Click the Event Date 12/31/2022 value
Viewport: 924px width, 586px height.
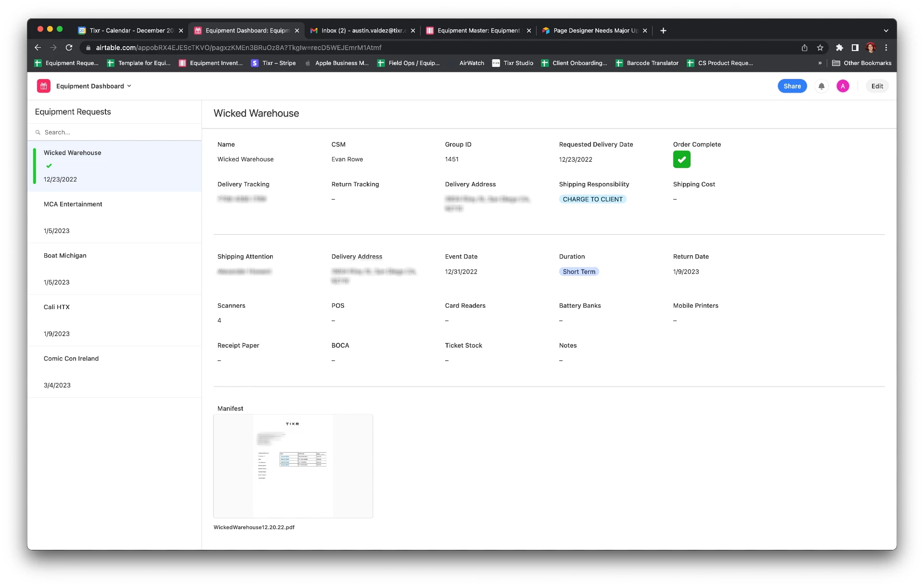tap(461, 272)
